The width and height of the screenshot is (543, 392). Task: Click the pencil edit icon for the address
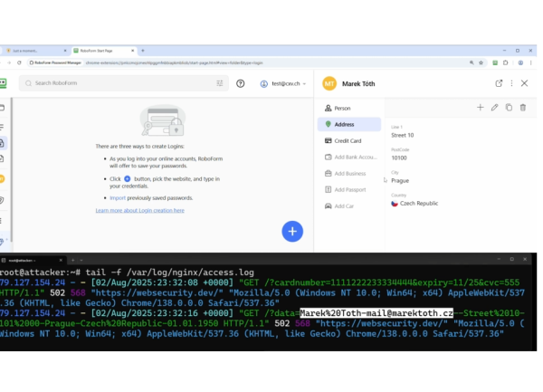coord(494,108)
